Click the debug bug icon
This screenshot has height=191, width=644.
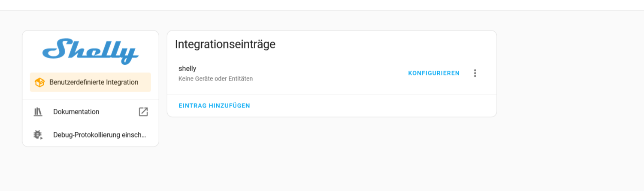click(x=38, y=135)
